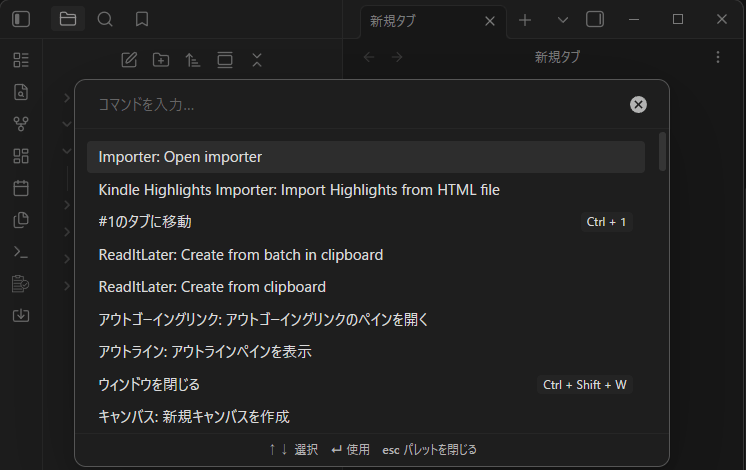Image resolution: width=746 pixels, height=470 pixels.
Task: Click the clipboard-check ribbon icon
Action: [x=21, y=284]
